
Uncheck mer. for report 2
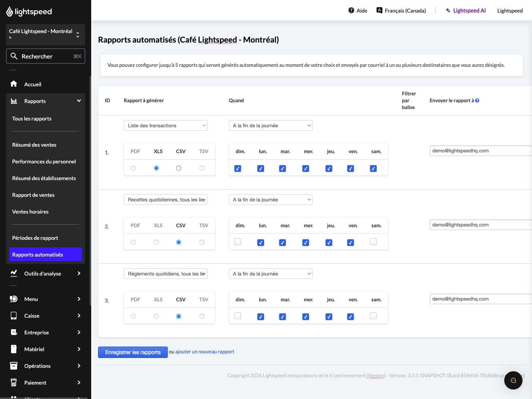coord(306,242)
